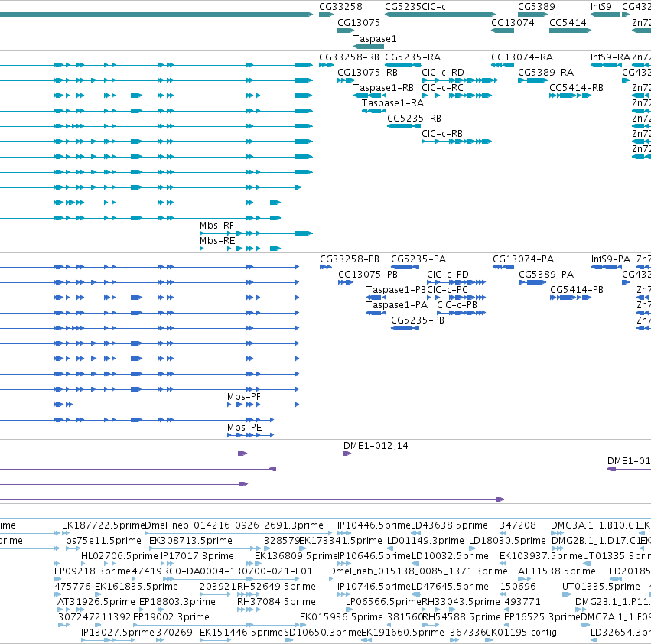Click the HL02706.5prime EST label
The width and height of the screenshot is (651, 644).
pyautogui.click(x=119, y=556)
